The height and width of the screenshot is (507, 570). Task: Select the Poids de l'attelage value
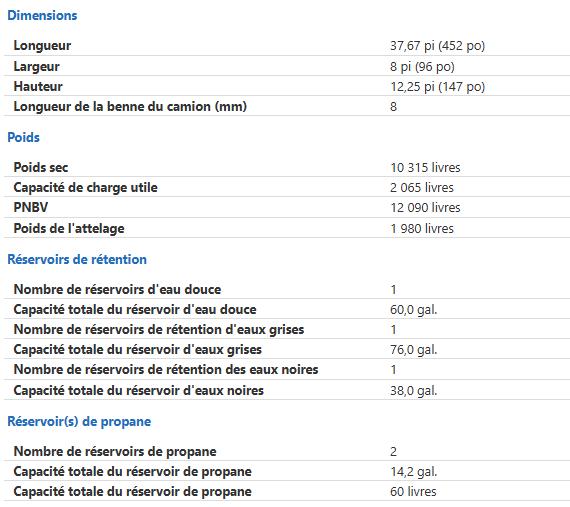[x=422, y=229]
